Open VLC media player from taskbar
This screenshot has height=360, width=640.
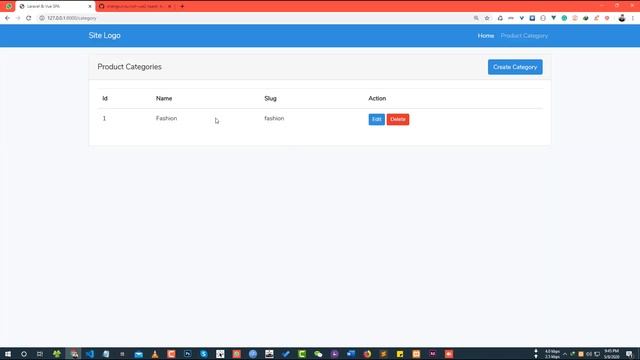coord(155,354)
